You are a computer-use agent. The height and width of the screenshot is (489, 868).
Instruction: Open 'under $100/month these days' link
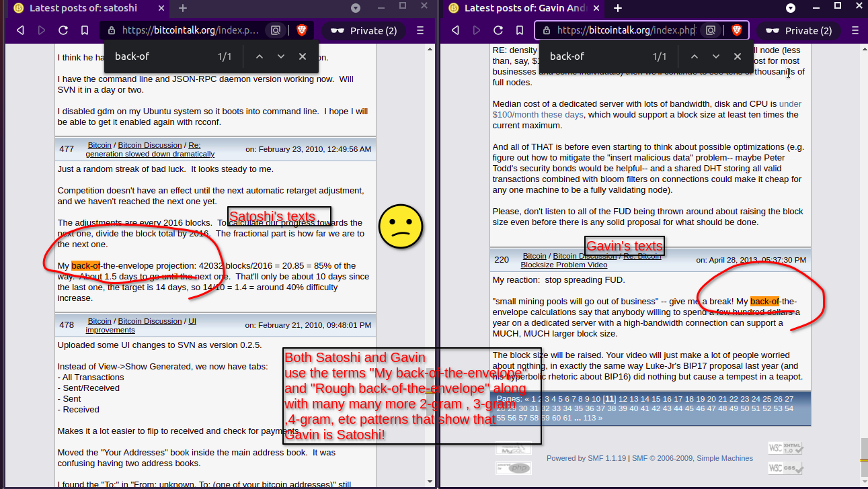[x=647, y=109]
